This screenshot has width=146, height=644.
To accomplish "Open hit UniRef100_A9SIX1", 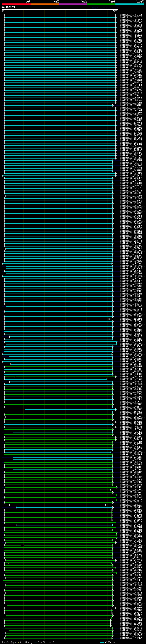I will tap(131, 35).
